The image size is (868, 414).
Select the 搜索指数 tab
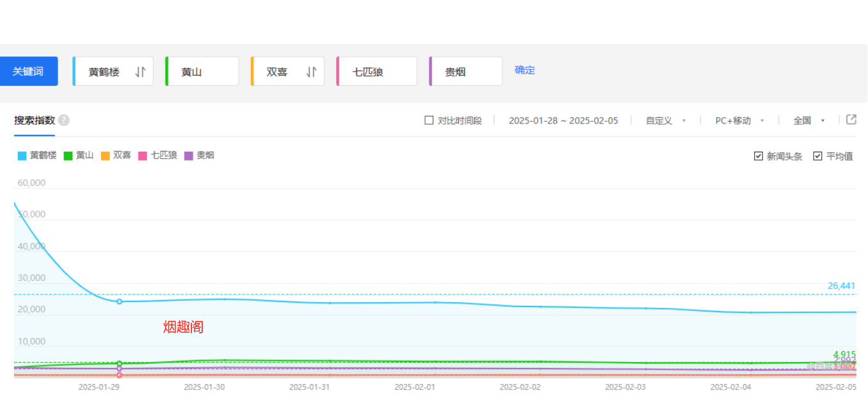pyautogui.click(x=35, y=120)
